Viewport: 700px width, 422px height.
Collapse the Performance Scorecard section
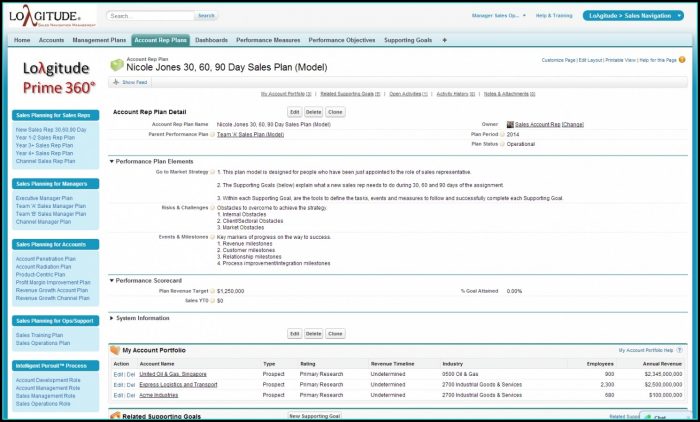click(112, 281)
